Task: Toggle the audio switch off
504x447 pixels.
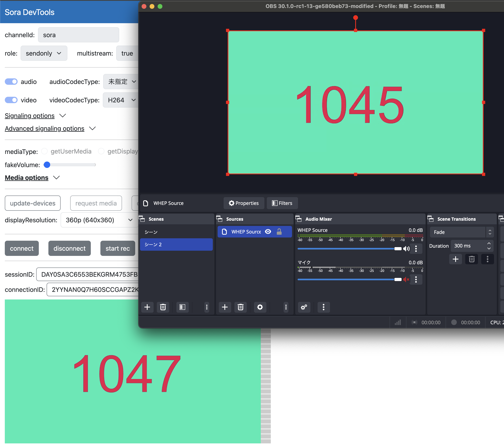Action: point(11,82)
